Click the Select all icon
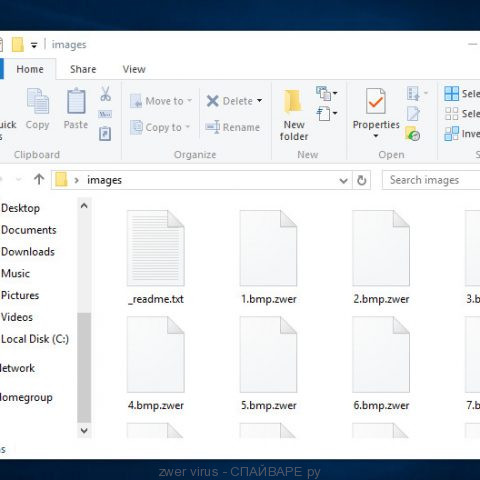The image size is (480, 480). pyautogui.click(x=452, y=93)
